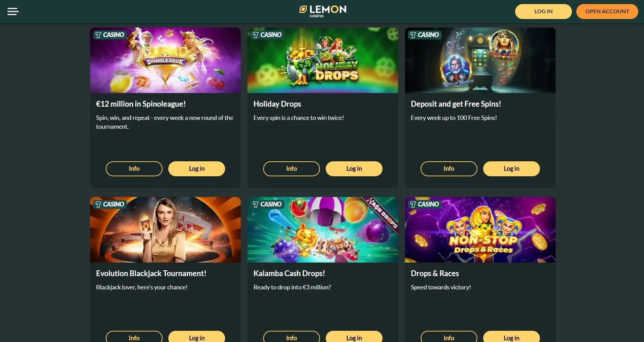Select the Kalamba Cash Drops! title

coord(289,273)
